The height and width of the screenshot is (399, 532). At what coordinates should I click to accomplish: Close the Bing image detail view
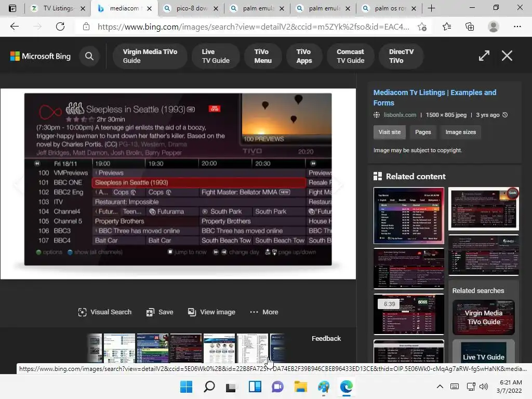507,56
